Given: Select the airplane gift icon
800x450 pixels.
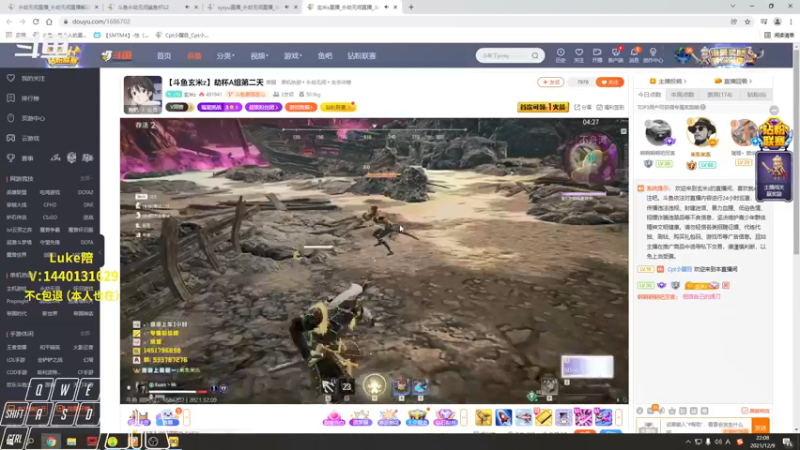Looking at the screenshot, I should pos(523,417).
